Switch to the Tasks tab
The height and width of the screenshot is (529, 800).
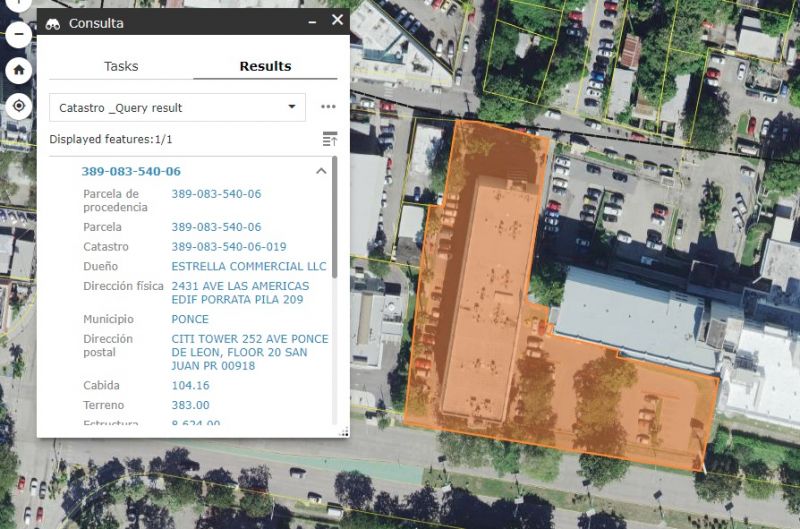click(121, 66)
